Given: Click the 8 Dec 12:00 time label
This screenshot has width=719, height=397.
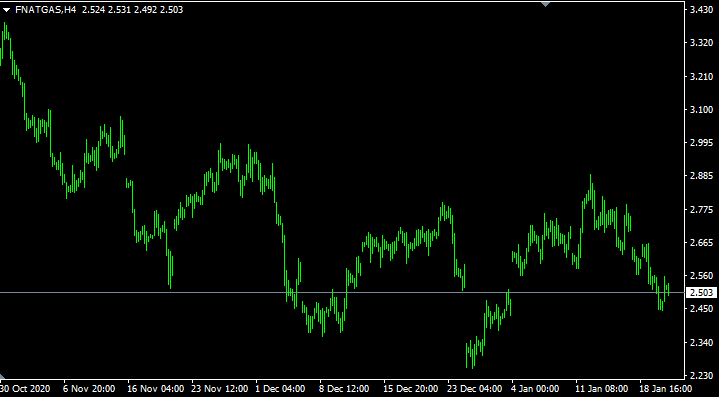Looking at the screenshot, I should (x=344, y=389).
